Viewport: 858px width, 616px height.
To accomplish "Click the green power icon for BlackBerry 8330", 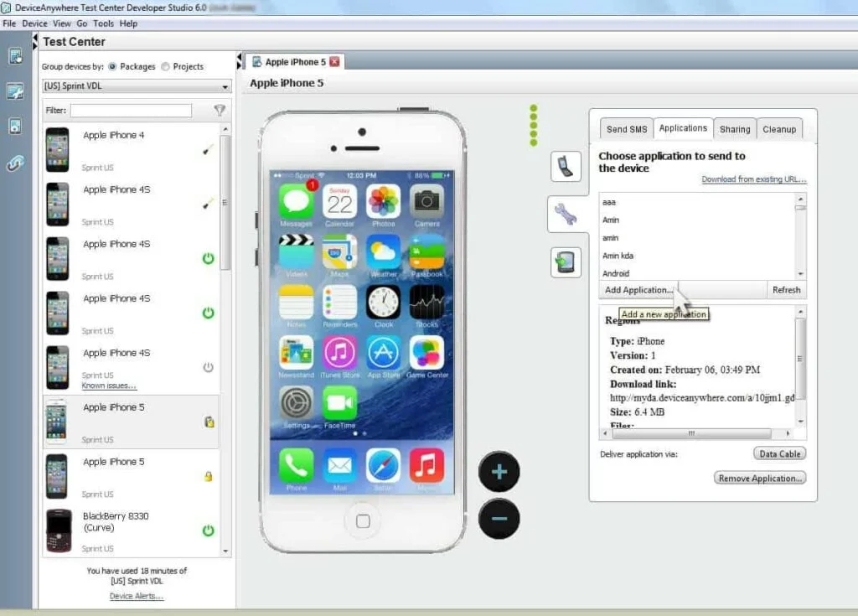I will click(209, 530).
